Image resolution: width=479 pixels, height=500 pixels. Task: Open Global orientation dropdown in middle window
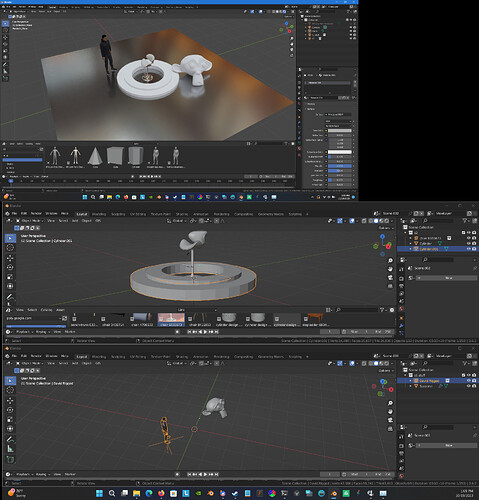pyautogui.click(x=177, y=221)
